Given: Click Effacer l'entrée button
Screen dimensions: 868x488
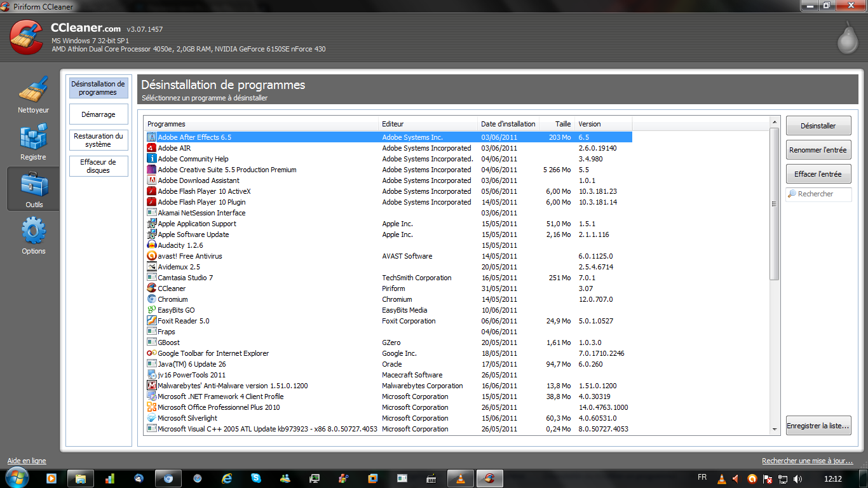Looking at the screenshot, I should pyautogui.click(x=818, y=174).
